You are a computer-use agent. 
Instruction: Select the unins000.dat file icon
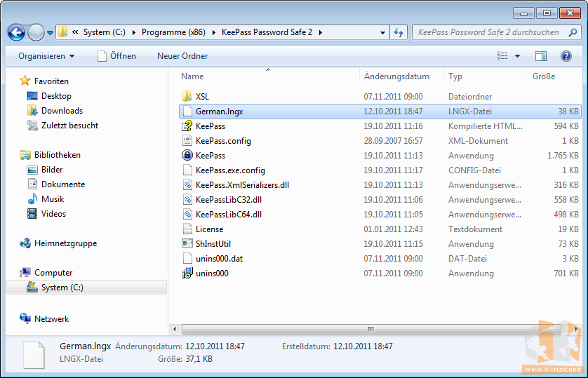coord(187,259)
